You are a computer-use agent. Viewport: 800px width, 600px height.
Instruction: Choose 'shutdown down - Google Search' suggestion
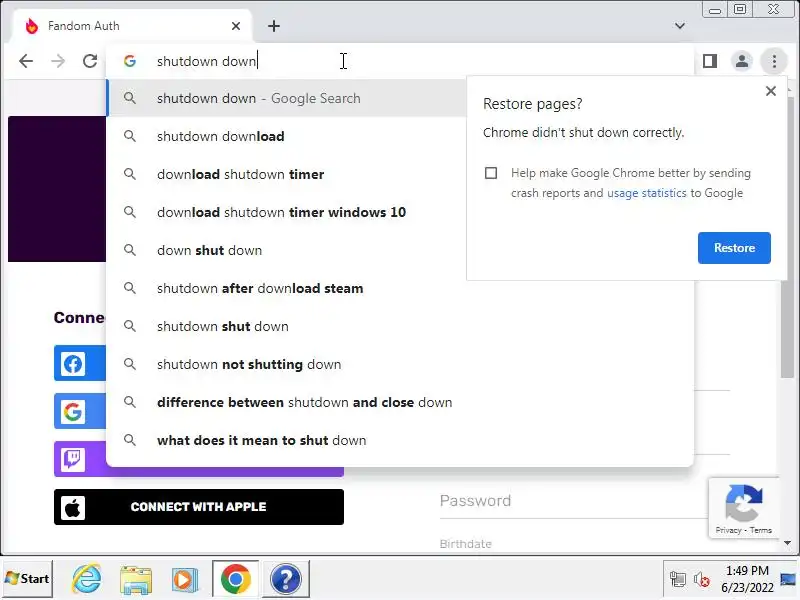click(x=287, y=98)
